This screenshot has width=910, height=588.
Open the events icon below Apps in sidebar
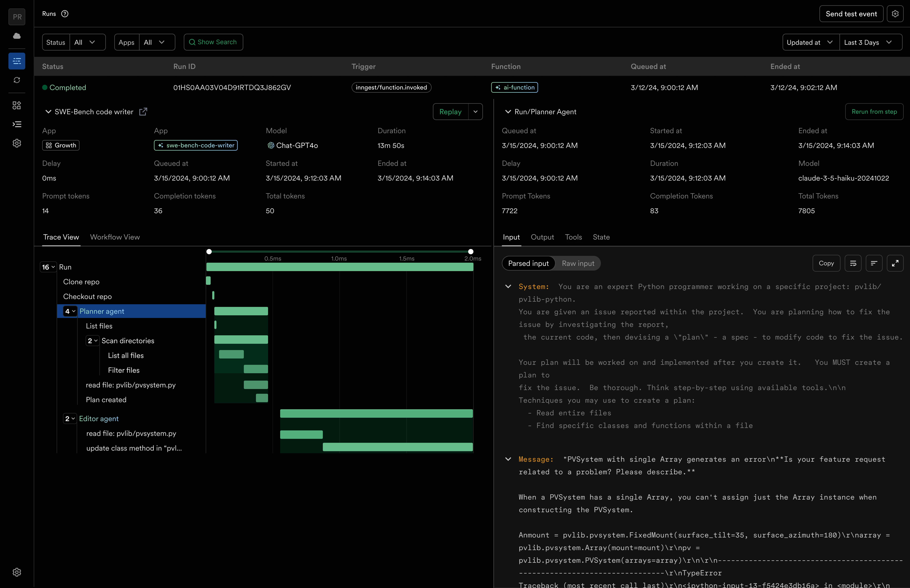[x=17, y=124]
